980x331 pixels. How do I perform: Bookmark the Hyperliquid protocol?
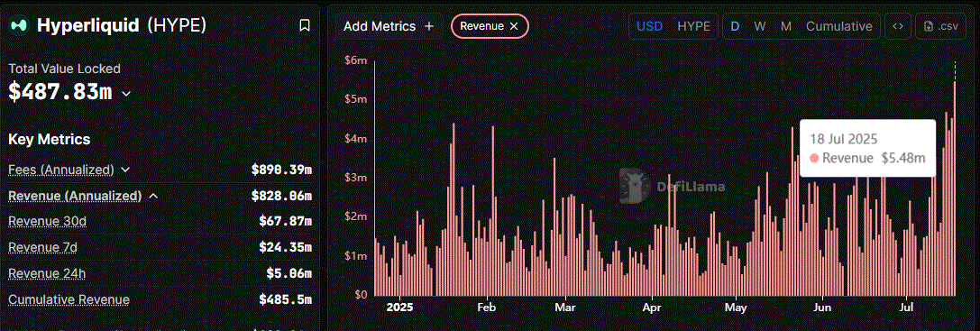click(x=305, y=25)
